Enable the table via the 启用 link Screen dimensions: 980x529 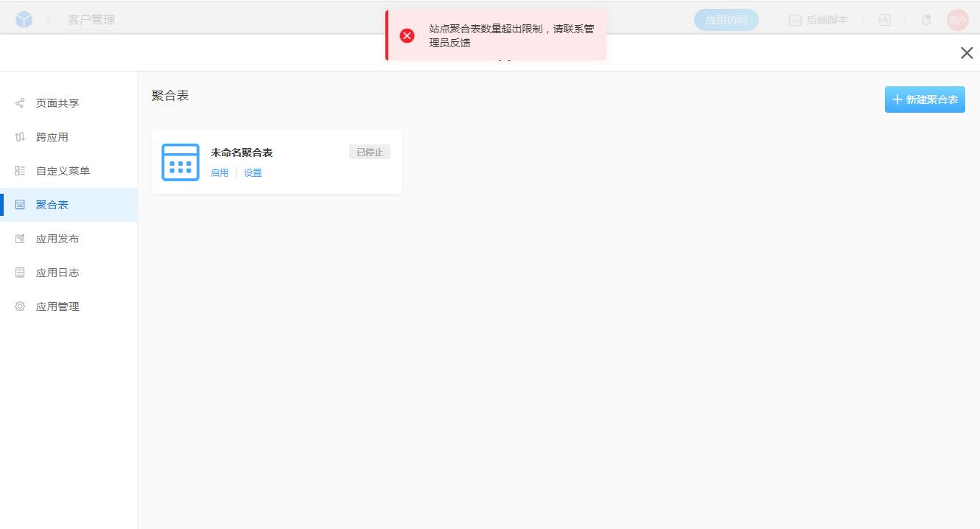point(220,172)
